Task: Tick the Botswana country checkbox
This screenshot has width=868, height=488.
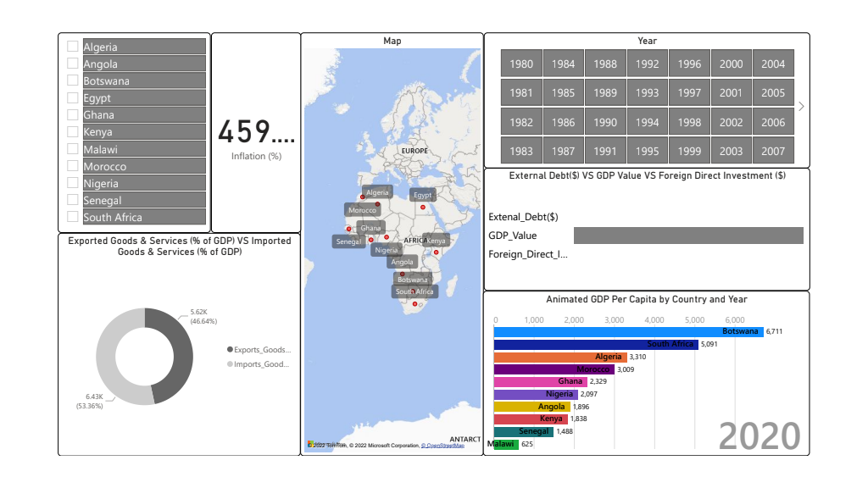Action: [x=73, y=80]
